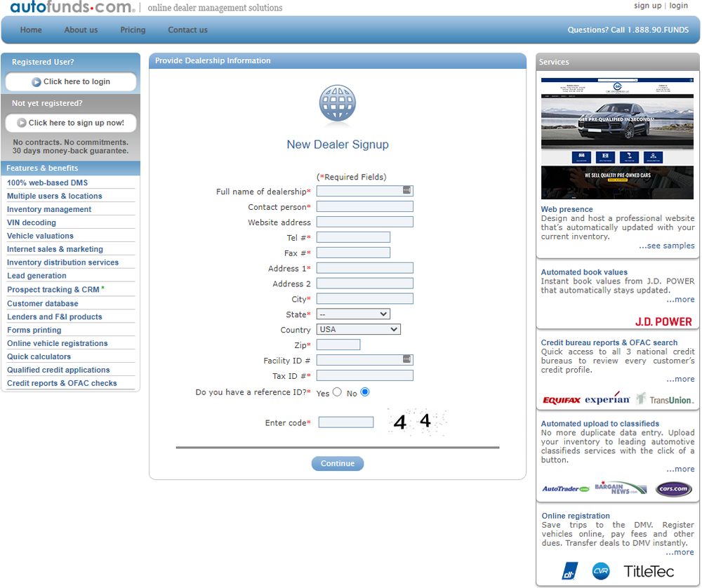Click the Fax # input field

[353, 253]
